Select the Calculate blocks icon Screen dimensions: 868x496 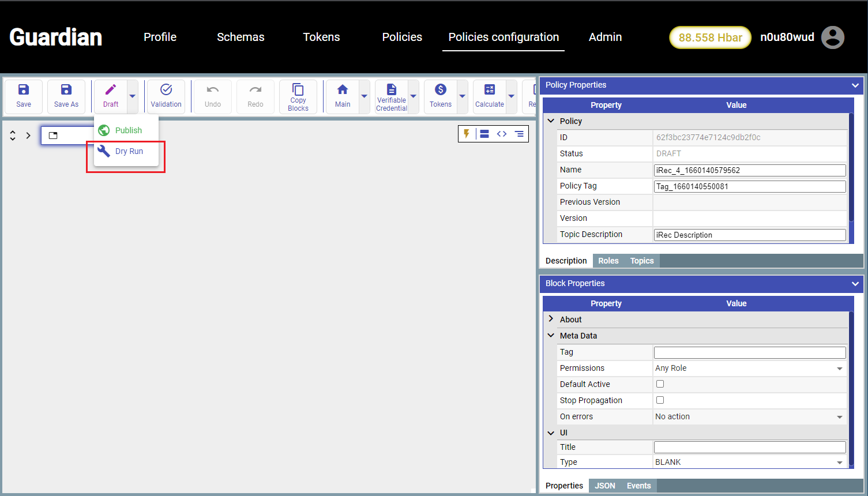490,89
